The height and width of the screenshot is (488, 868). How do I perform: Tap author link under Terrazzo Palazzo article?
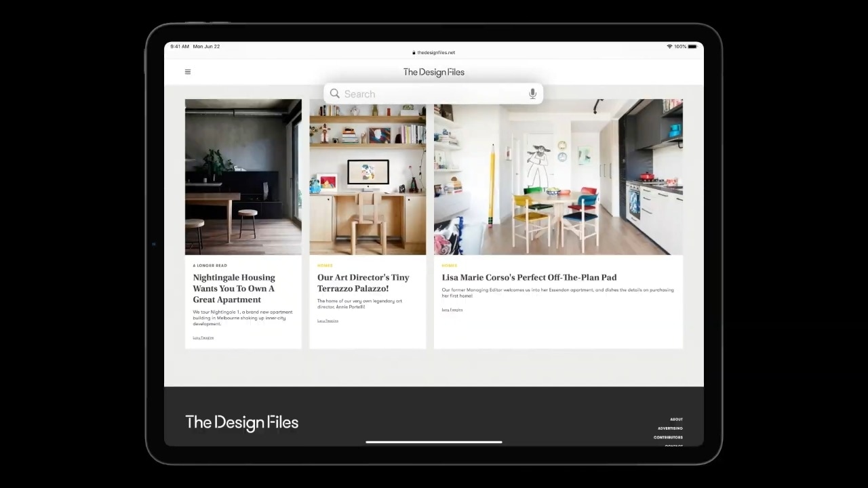[328, 321]
